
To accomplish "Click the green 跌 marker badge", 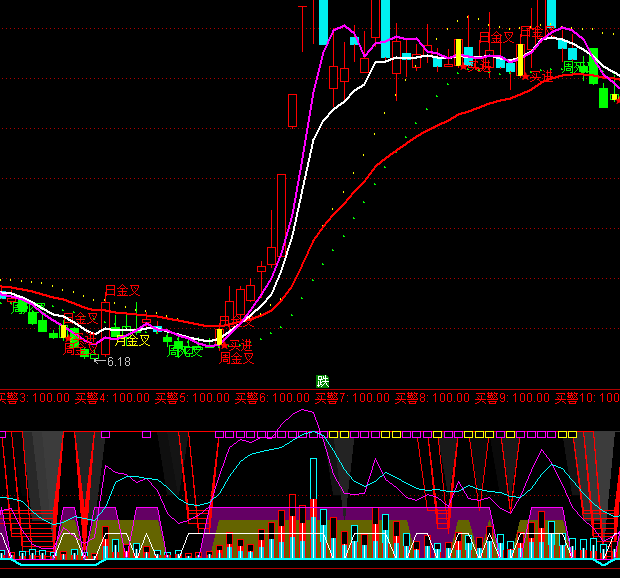I will [323, 381].
